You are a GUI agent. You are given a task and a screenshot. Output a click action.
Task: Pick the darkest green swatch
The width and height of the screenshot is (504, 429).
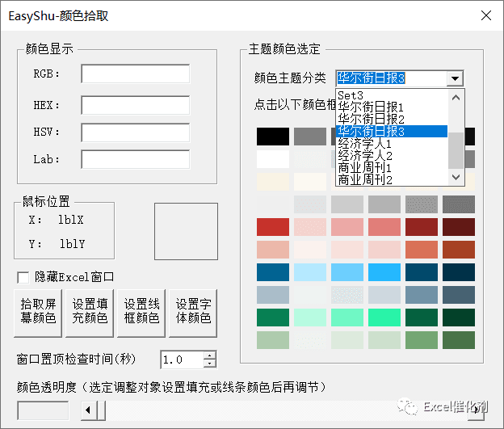pyautogui.click(x=459, y=318)
